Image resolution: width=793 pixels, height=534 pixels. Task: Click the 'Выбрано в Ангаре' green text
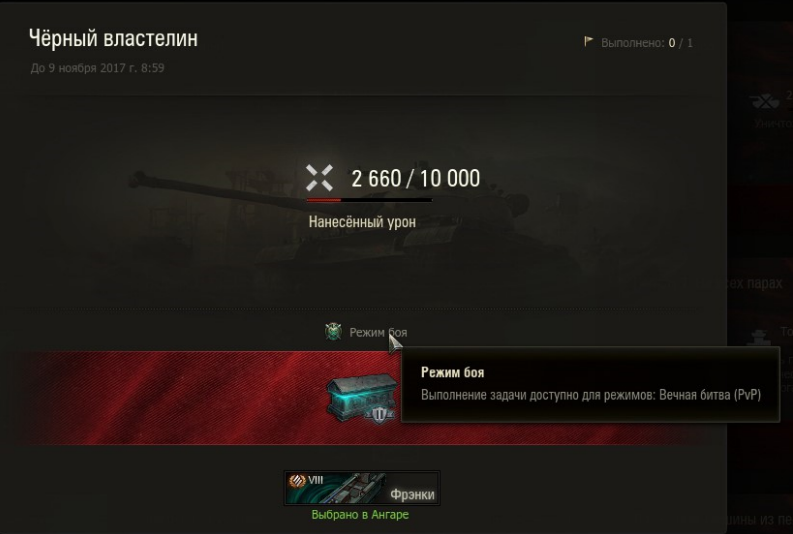point(360,515)
